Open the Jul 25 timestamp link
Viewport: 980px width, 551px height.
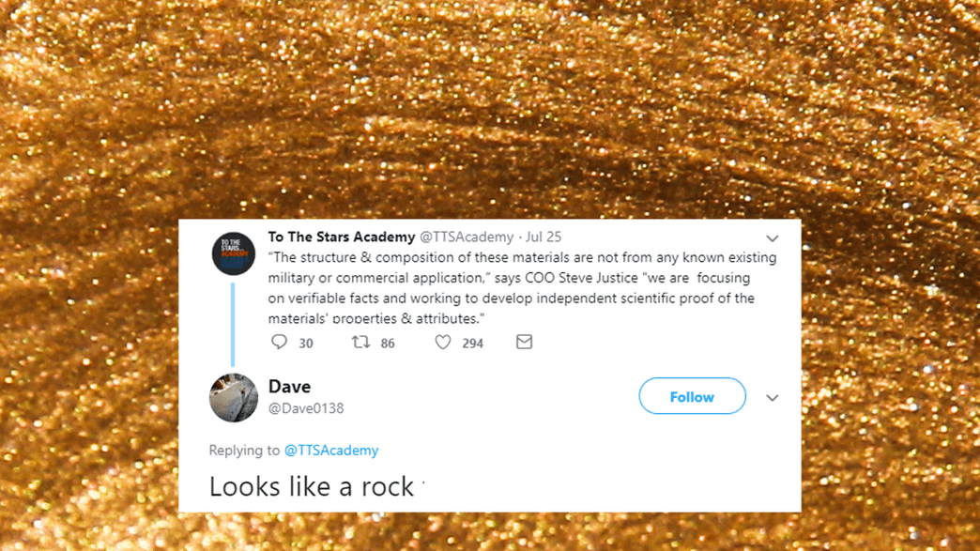545,237
